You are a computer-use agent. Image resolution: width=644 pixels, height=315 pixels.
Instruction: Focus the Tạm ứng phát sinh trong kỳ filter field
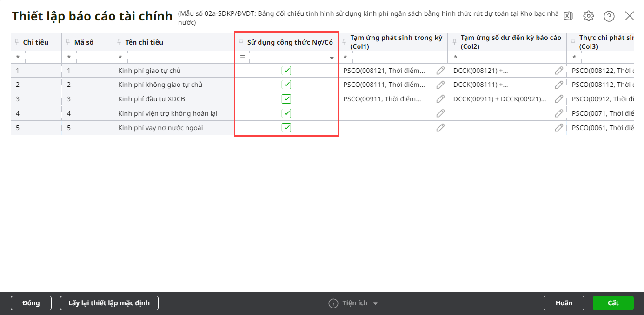pos(399,57)
